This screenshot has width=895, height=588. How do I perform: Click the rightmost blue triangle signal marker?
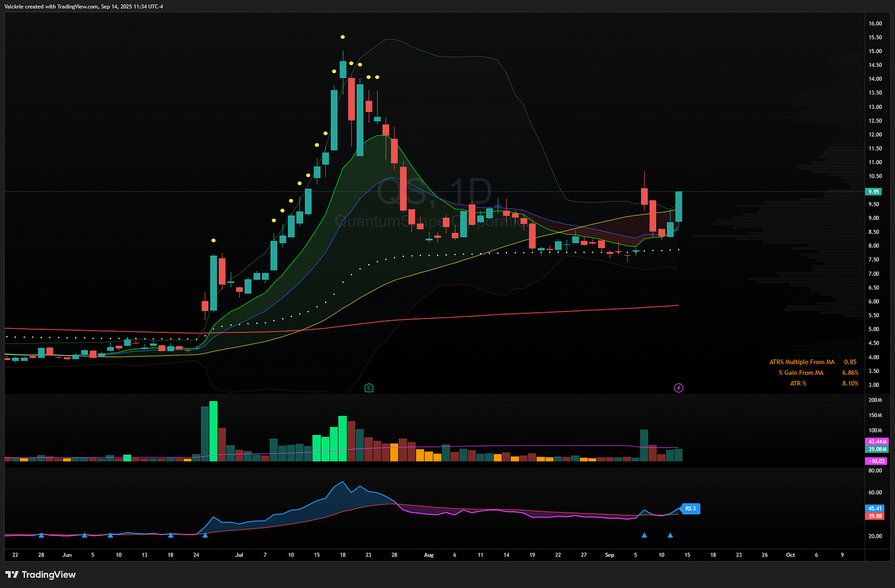[670, 535]
